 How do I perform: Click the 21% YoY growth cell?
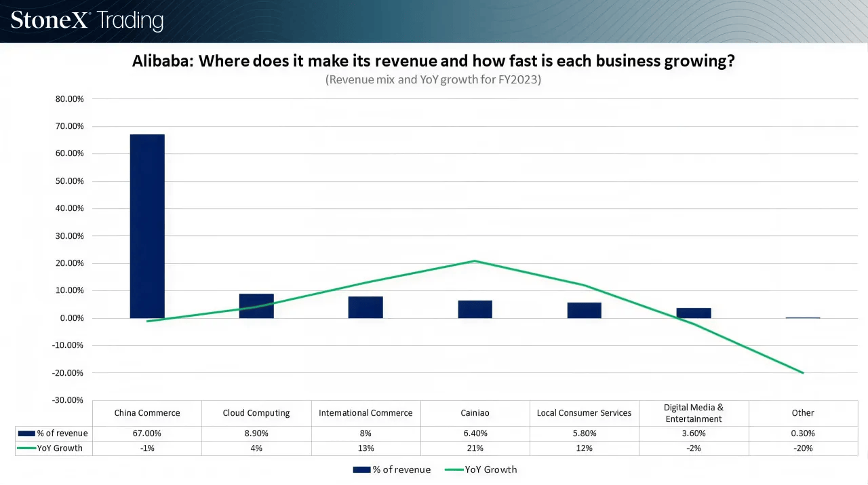pos(475,448)
